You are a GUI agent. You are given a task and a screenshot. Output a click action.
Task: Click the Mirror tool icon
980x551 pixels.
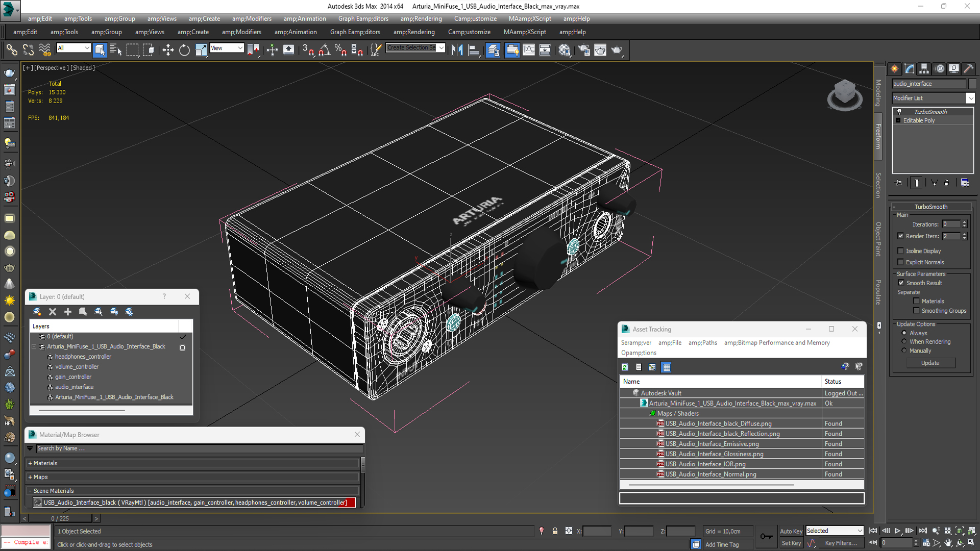click(x=457, y=50)
